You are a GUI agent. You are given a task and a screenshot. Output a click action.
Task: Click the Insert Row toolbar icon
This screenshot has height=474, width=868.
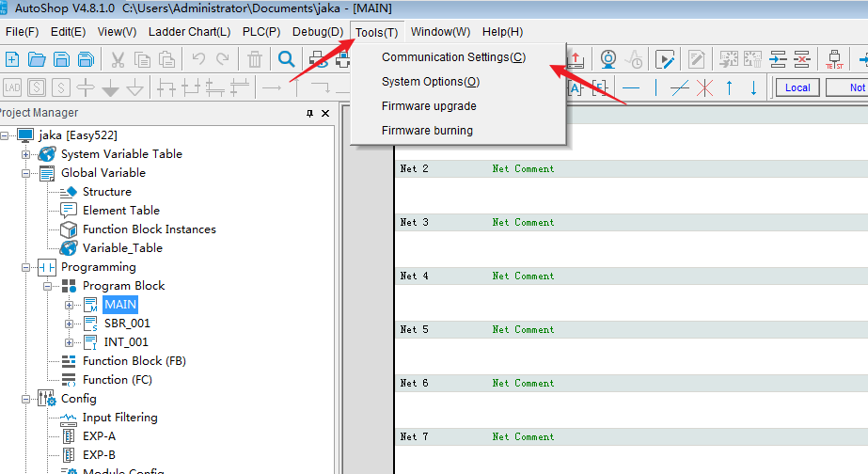click(x=778, y=59)
